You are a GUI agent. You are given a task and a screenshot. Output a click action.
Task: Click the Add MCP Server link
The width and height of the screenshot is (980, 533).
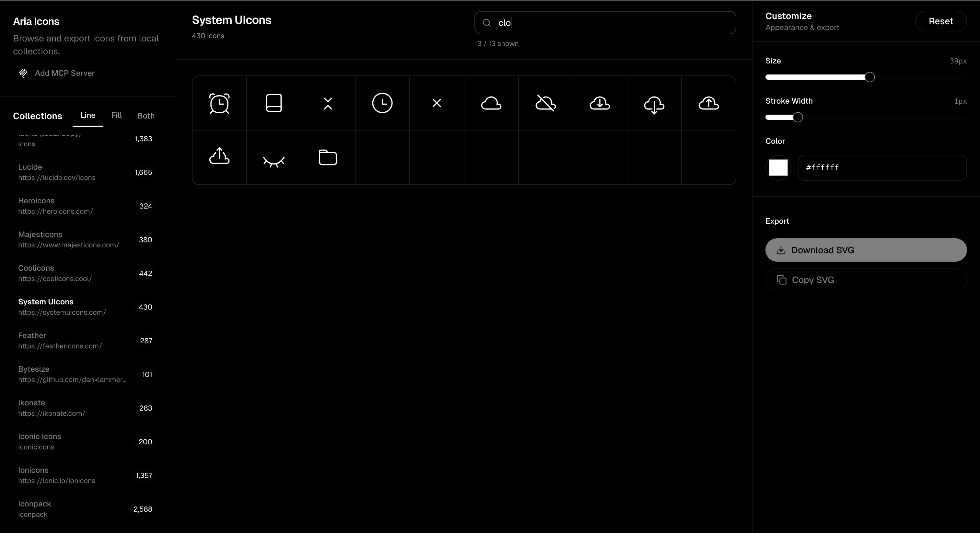(x=64, y=73)
